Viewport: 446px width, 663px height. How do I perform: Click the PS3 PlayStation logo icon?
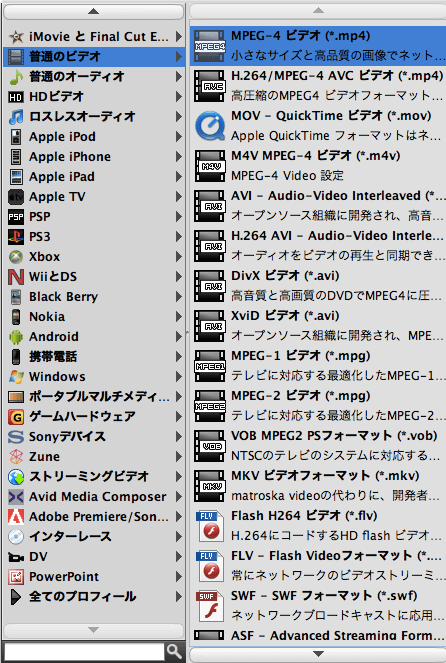[x=16, y=236]
